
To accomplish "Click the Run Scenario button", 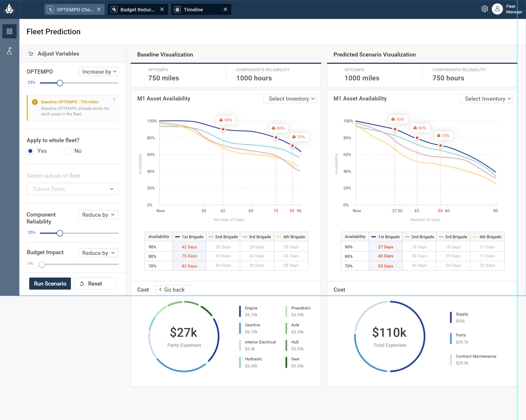I will pyautogui.click(x=50, y=283).
